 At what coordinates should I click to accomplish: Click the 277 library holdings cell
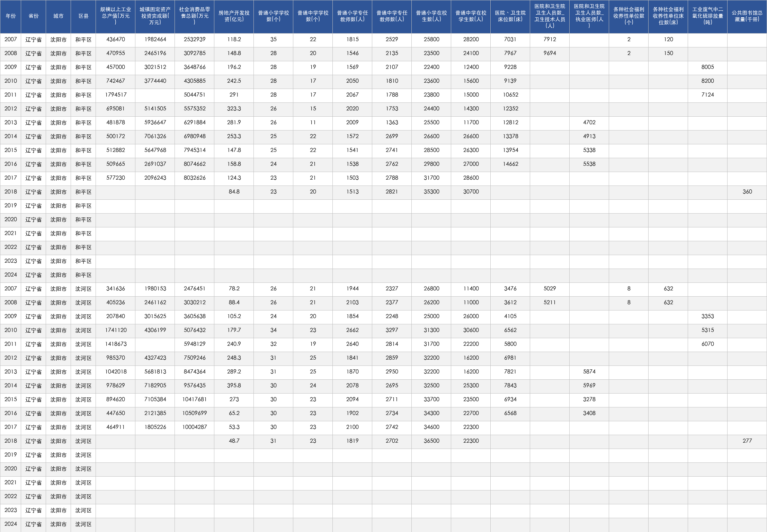pos(747,441)
